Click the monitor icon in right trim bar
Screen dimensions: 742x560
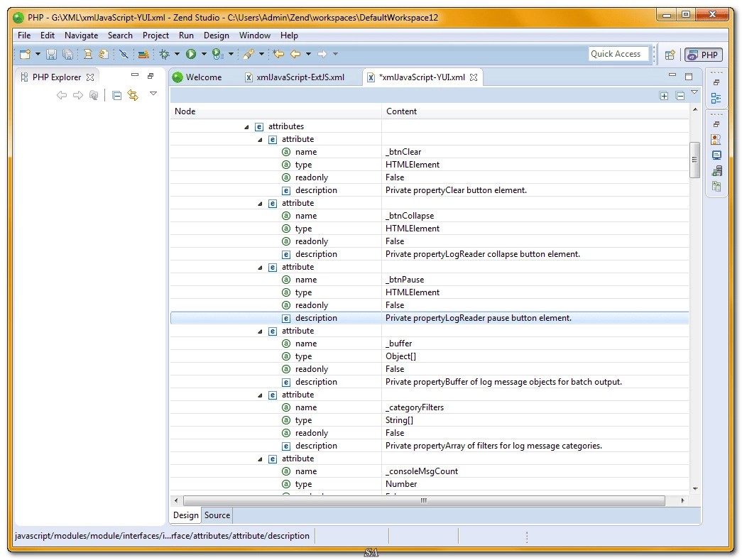(716, 155)
